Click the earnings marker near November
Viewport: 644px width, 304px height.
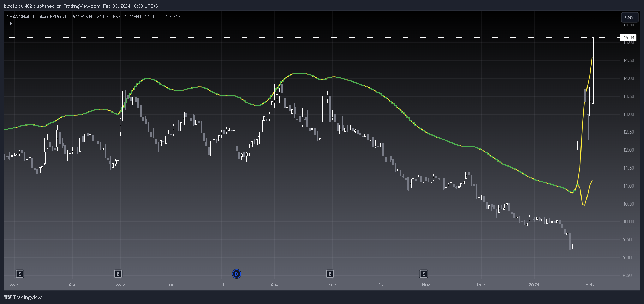point(424,274)
